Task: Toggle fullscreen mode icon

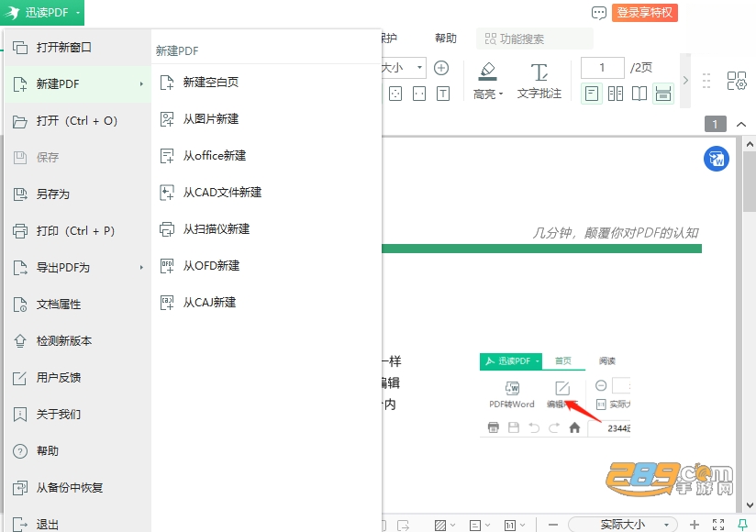Action: point(718,525)
